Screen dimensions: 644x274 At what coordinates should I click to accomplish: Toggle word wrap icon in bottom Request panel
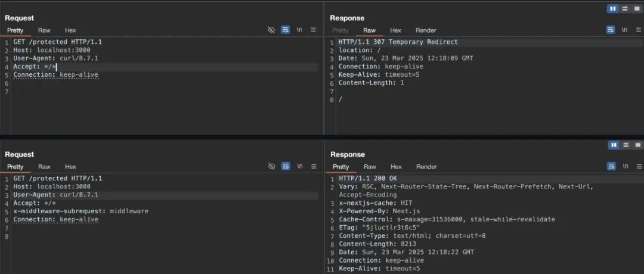click(286, 166)
